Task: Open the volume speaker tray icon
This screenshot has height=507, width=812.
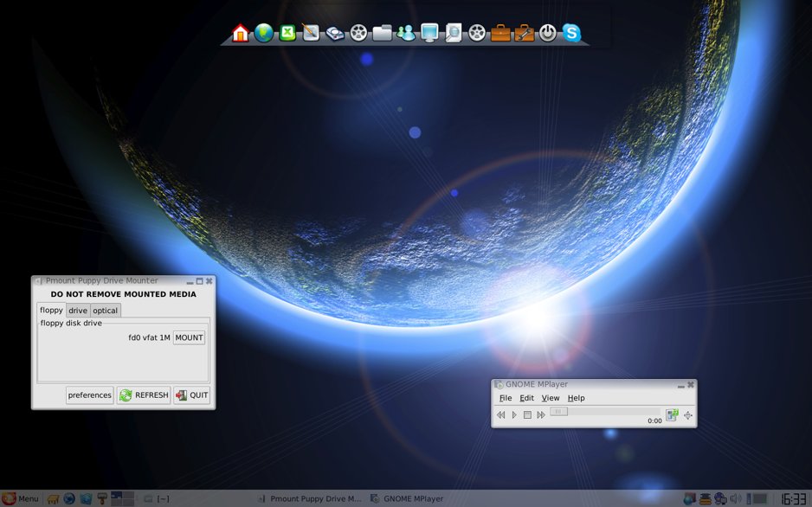Action: coord(735,498)
